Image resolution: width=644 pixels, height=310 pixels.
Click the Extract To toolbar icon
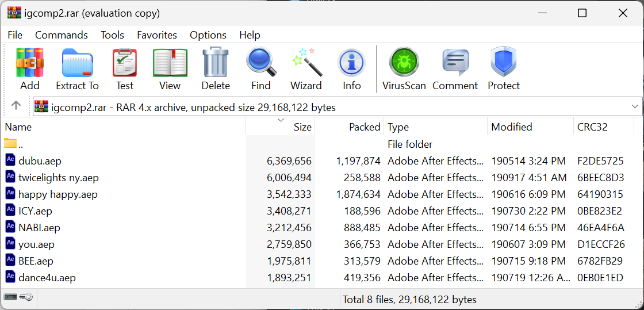[x=77, y=63]
